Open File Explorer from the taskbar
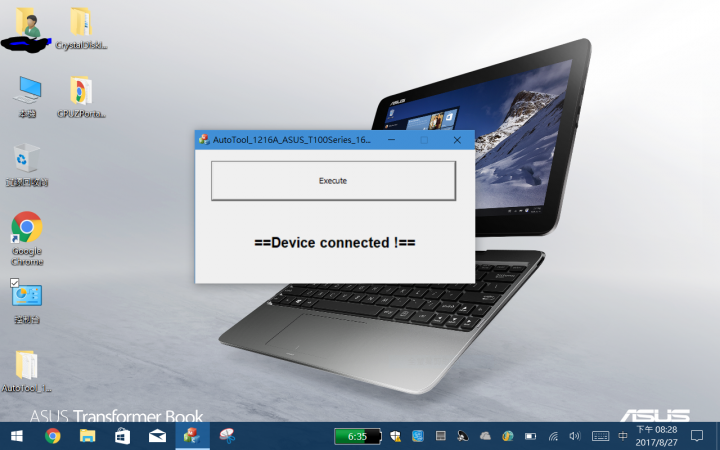720x450 pixels. [x=87, y=436]
